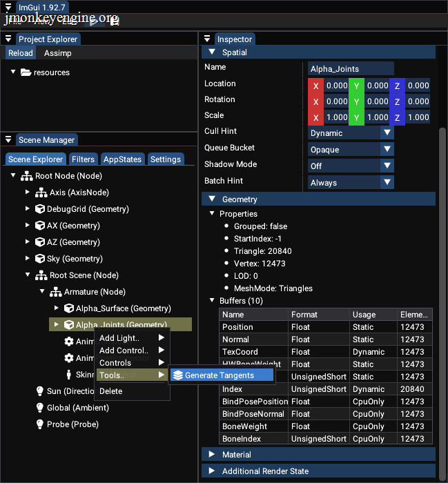The height and width of the screenshot is (483, 448).
Task: Choose Delete from the context menu
Action: (x=132, y=391)
